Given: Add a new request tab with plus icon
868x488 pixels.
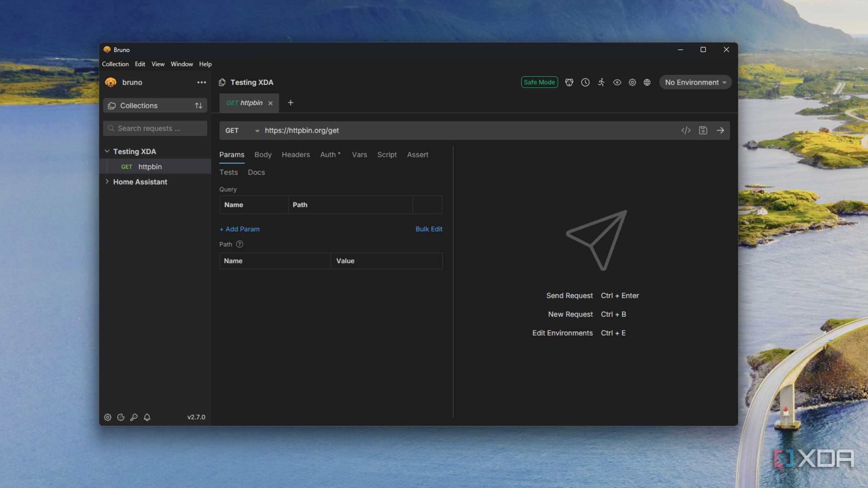Looking at the screenshot, I should 291,103.
